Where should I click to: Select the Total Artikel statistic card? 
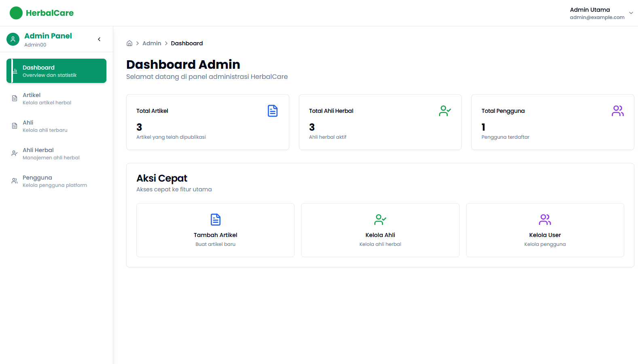(208, 122)
